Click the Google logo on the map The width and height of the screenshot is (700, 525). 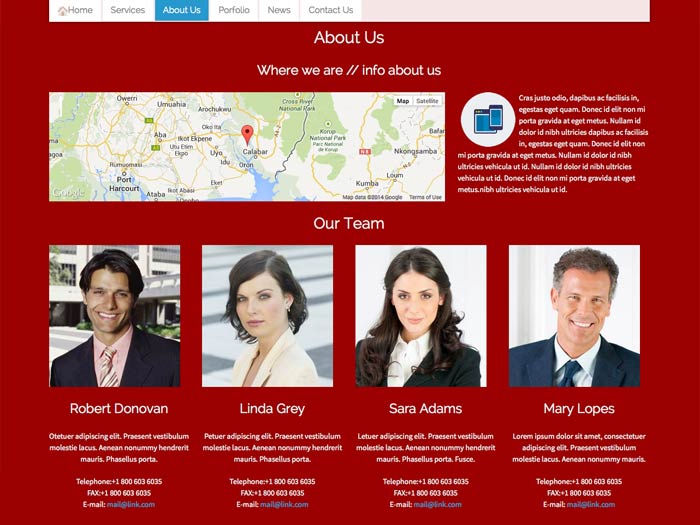[68, 193]
